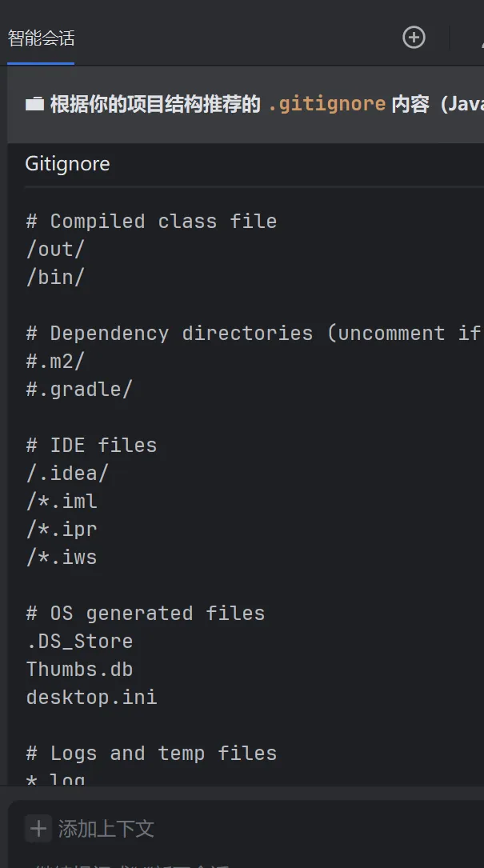This screenshot has width=484, height=868.
Task: Click the .DS_Store entry
Action: pos(79,641)
